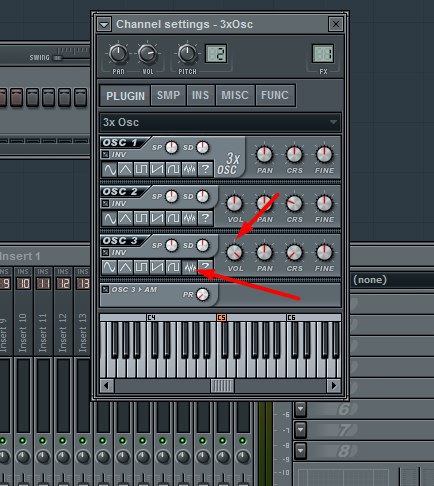Click the FX channel number display
The width and height of the screenshot is (434, 486).
[x=323, y=54]
